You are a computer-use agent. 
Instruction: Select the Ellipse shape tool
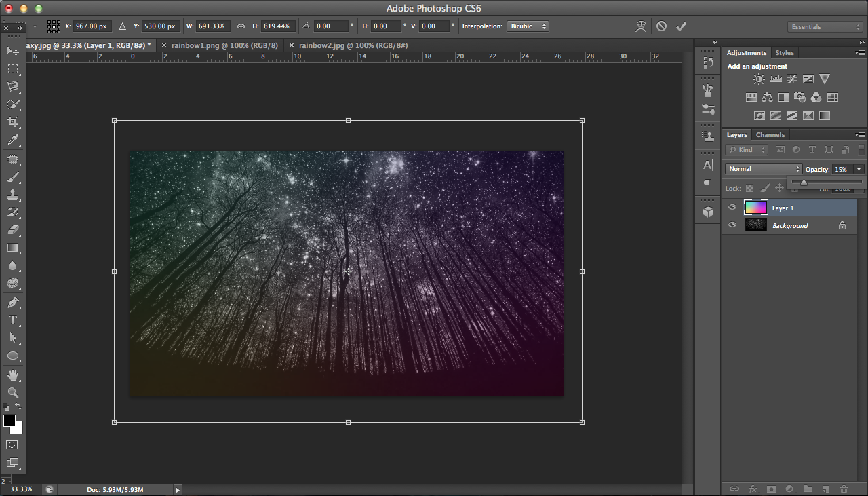click(13, 356)
